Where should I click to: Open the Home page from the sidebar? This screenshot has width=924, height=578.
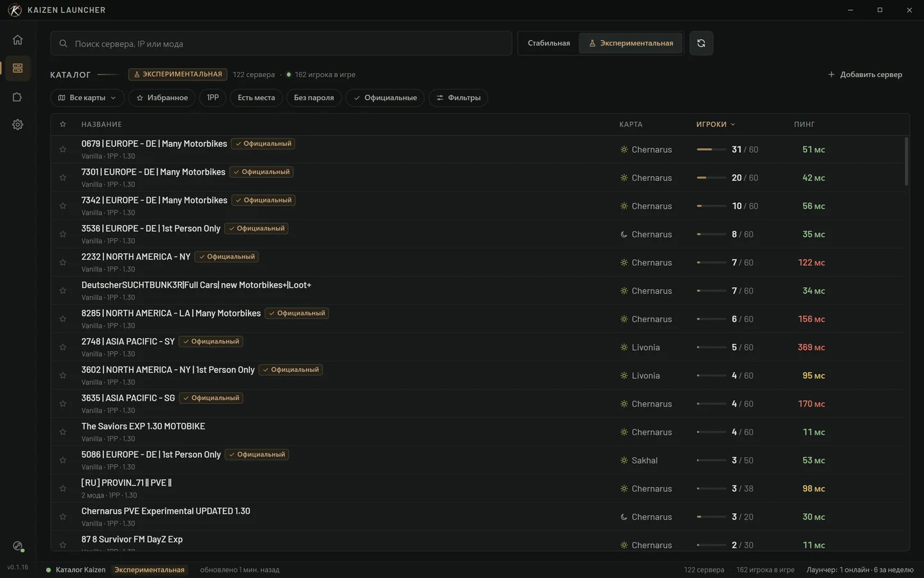(x=17, y=40)
